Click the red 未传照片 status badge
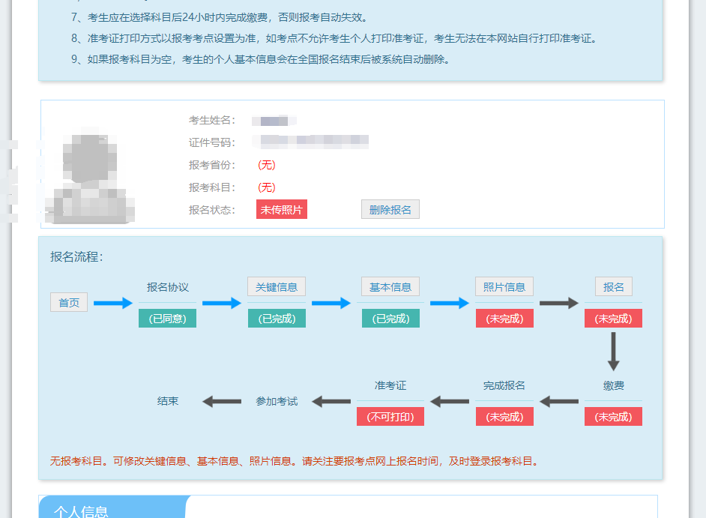Viewport: 706px width, 518px height. 281,209
